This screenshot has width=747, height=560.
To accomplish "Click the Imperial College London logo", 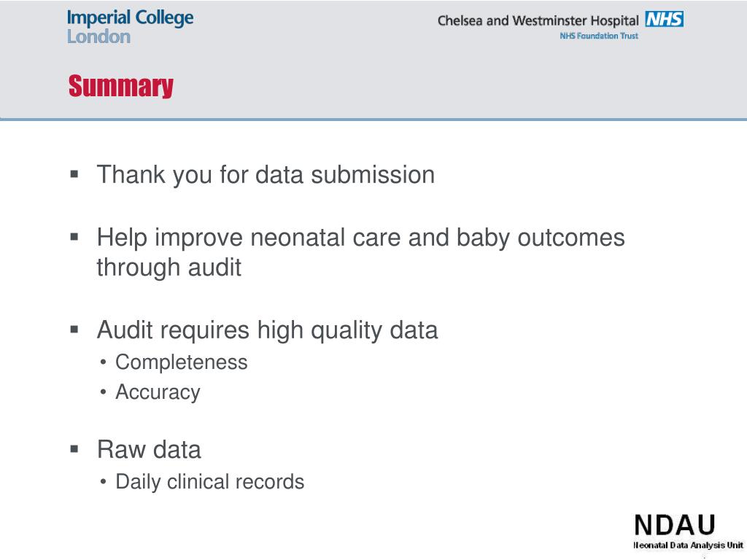I will click(x=130, y=27).
